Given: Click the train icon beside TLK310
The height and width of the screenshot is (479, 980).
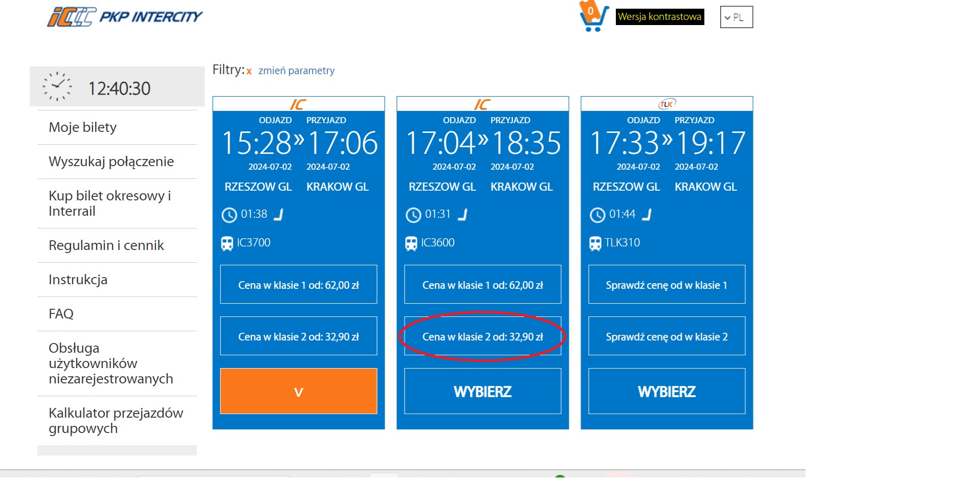Looking at the screenshot, I should 595,243.
